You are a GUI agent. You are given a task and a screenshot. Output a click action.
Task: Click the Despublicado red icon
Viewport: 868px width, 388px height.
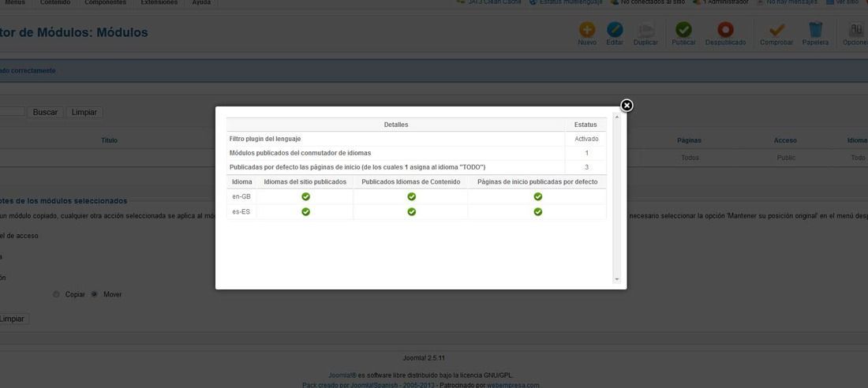[725, 29]
